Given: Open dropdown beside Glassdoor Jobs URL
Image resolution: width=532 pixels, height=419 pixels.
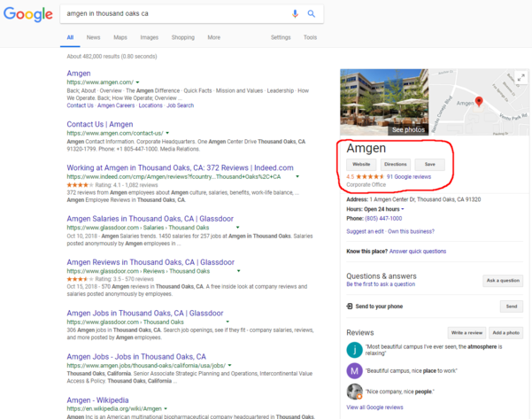Looking at the screenshot, I should (227, 322).
